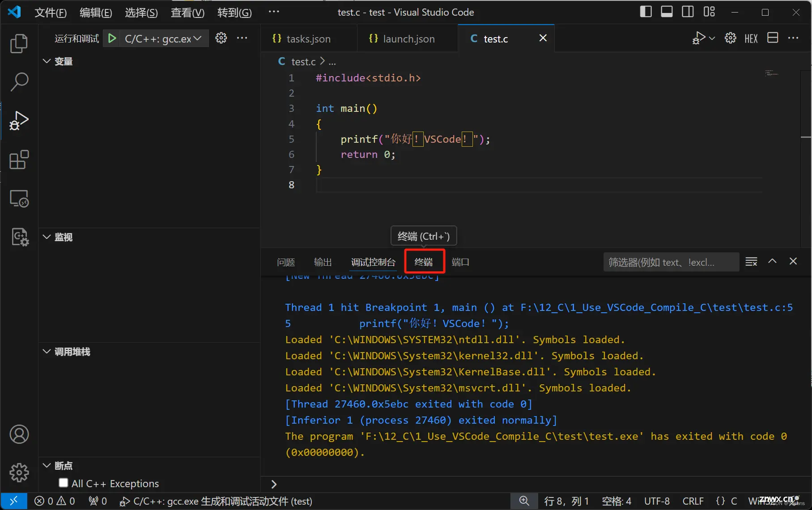
Task: Open problems from status bar error count
Action: point(55,501)
